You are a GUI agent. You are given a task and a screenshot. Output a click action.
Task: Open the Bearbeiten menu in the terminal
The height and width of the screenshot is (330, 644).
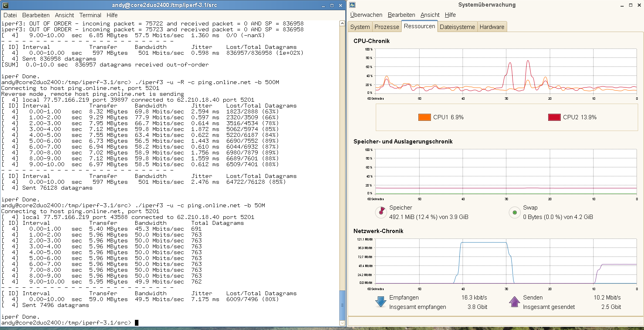point(36,15)
